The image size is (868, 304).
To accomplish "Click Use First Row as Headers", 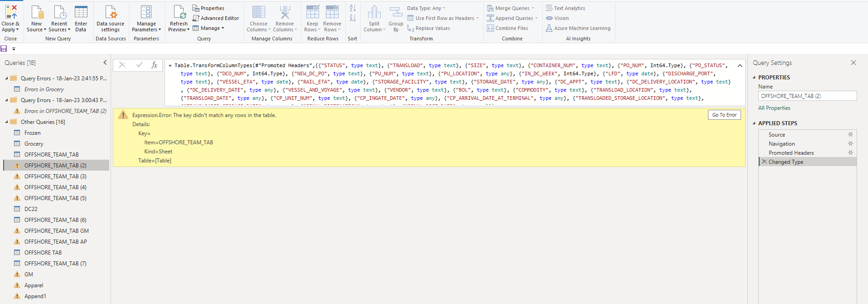I will tap(443, 18).
